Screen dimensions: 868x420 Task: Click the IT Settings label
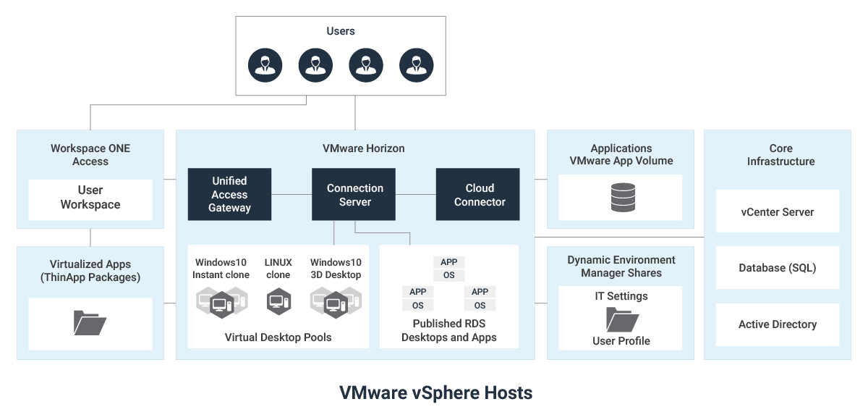click(x=621, y=296)
